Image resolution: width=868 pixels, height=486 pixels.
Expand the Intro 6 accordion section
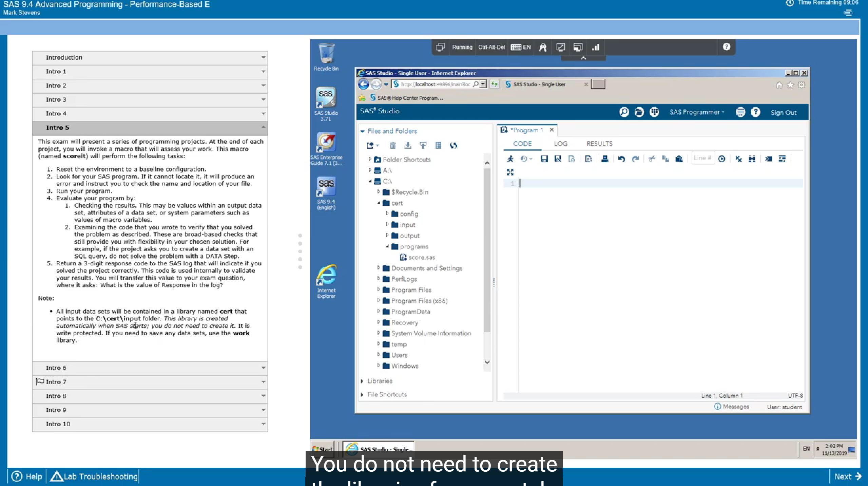point(150,368)
